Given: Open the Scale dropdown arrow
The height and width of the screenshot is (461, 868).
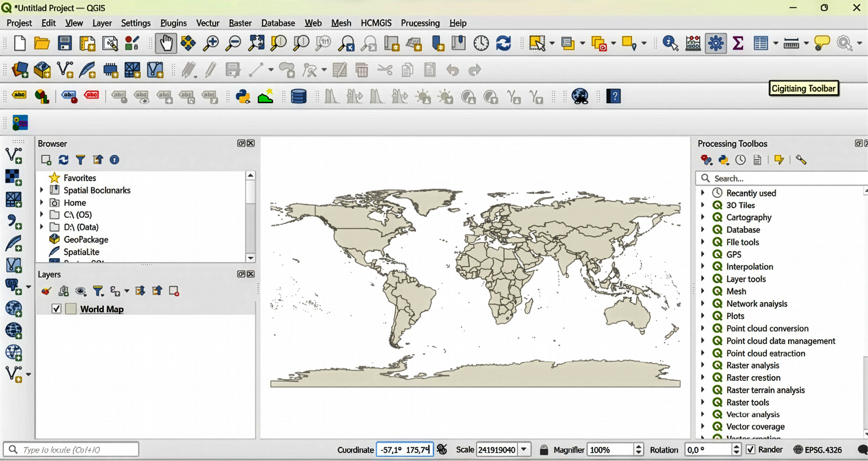Looking at the screenshot, I should pyautogui.click(x=524, y=449).
